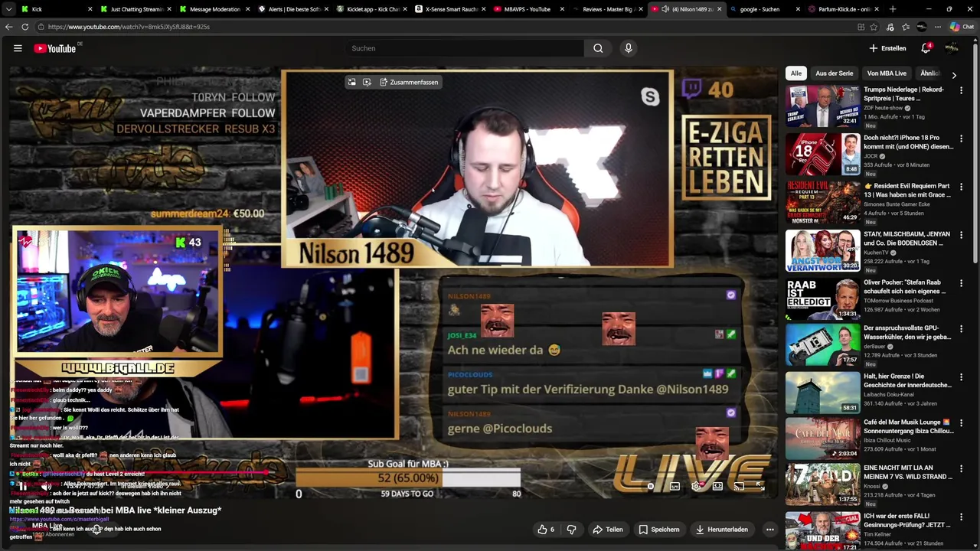Open options for Oliver Pocher video
Viewport: 980px width, 551px height.
(x=961, y=283)
